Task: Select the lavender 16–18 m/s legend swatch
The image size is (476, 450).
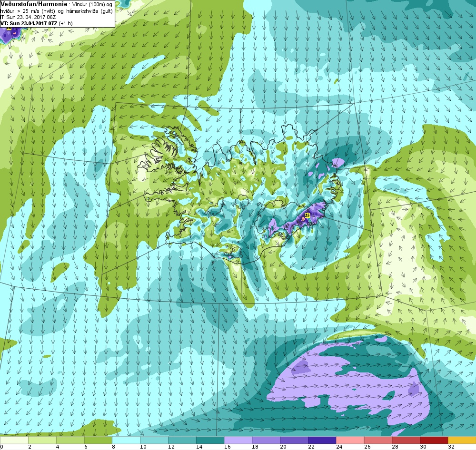Action: click(x=238, y=440)
